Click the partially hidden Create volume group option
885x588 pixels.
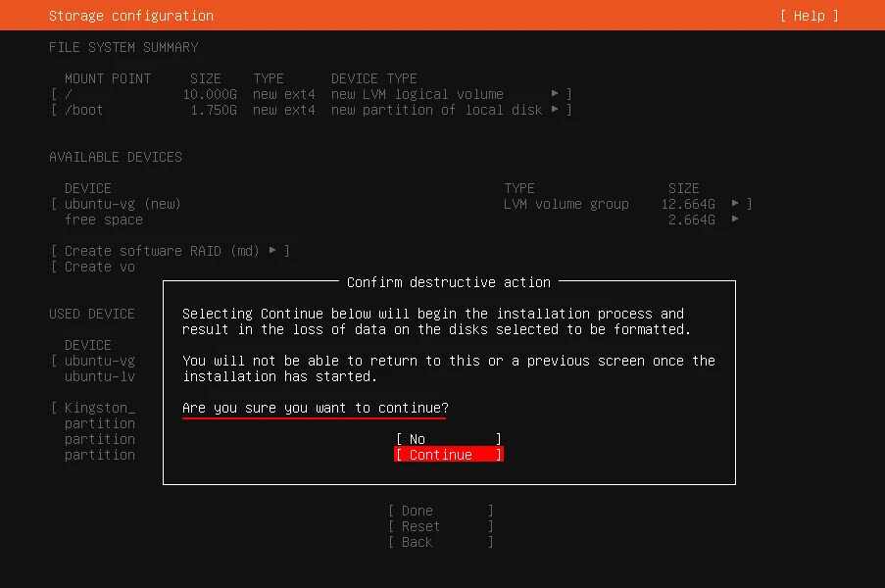pyautogui.click(x=99, y=267)
